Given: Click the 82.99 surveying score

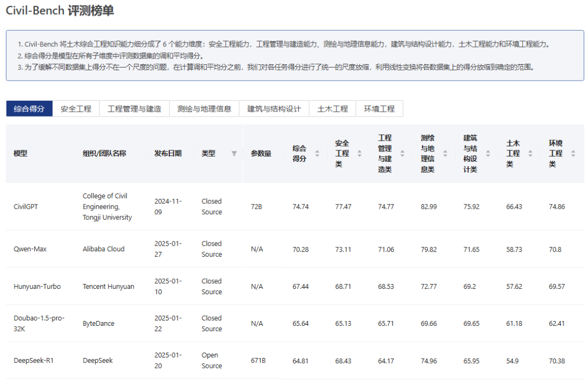Looking at the screenshot, I should pos(429,207).
